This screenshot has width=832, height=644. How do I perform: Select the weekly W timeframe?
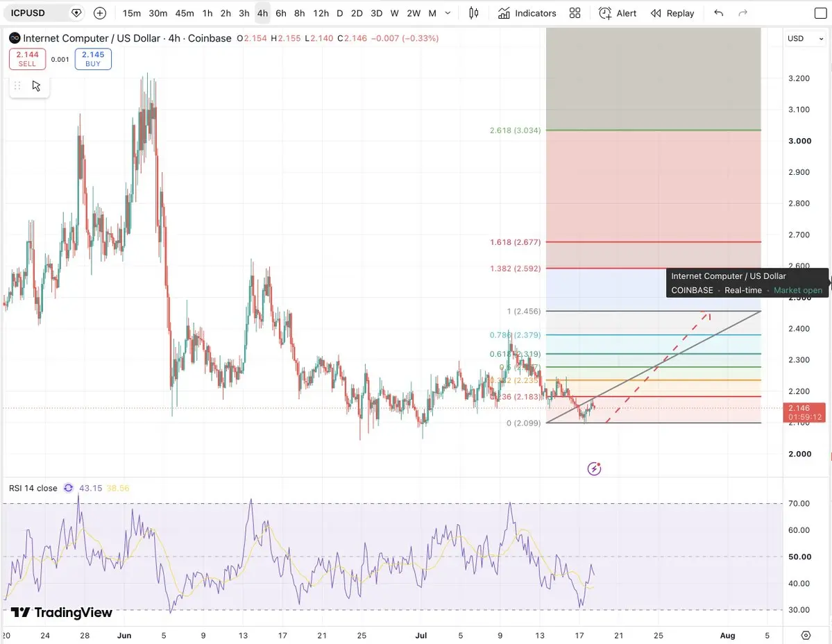394,13
